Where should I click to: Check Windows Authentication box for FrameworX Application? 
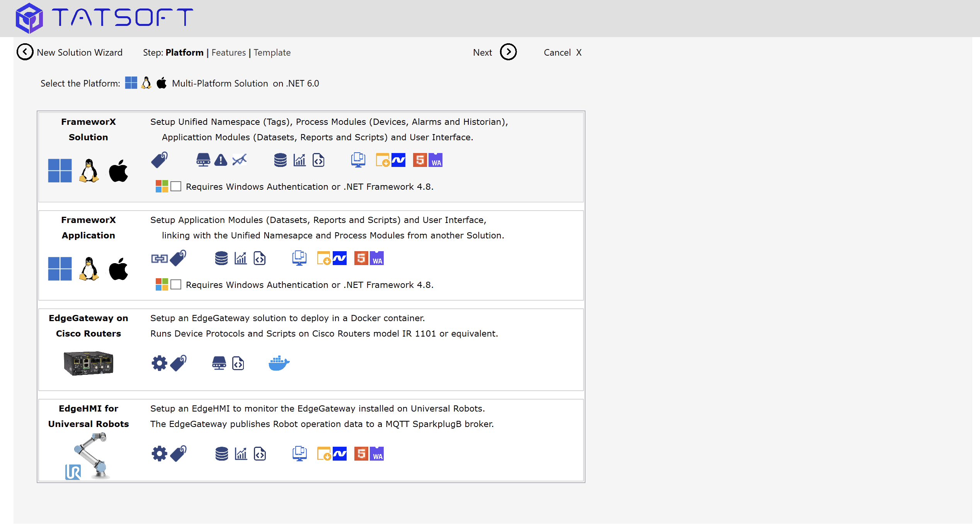(x=176, y=284)
